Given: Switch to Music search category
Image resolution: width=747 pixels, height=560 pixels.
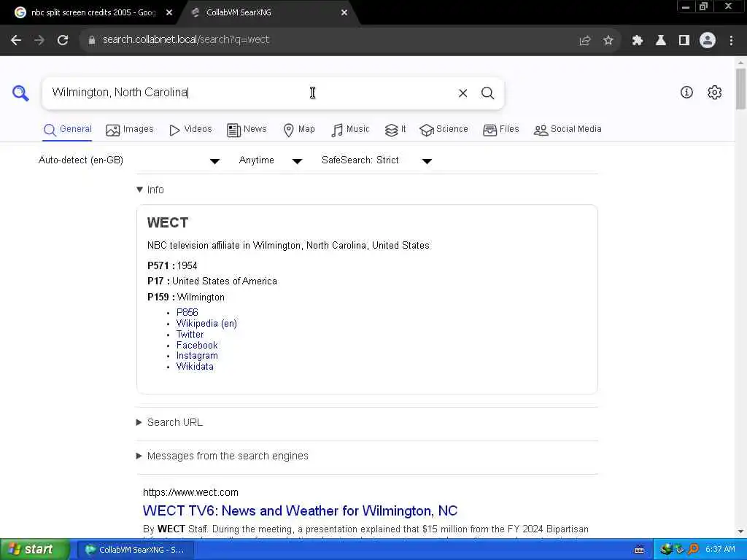Looking at the screenshot, I should click(x=350, y=130).
